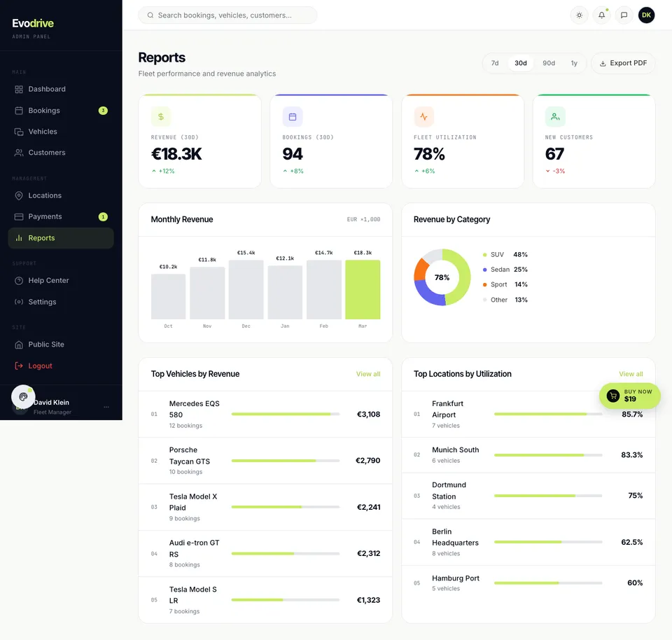
Task: Click the palette theme customizer icon
Action: coord(23,396)
